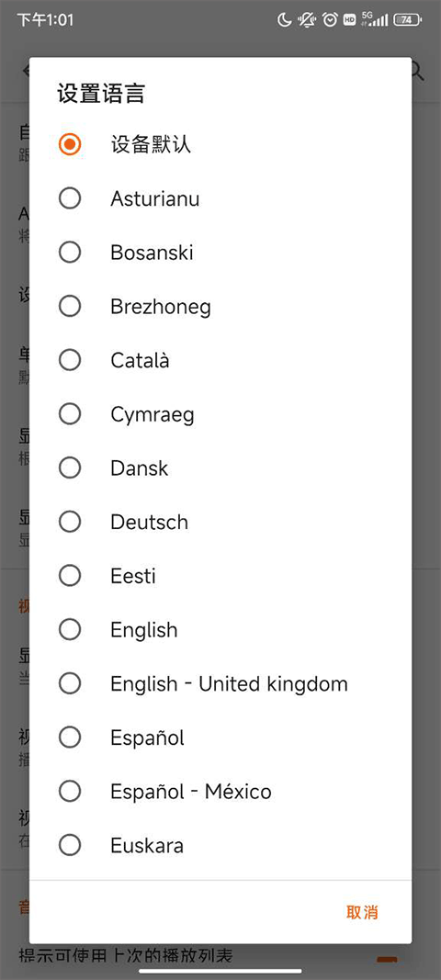Select Bosanski radio button

220,253
